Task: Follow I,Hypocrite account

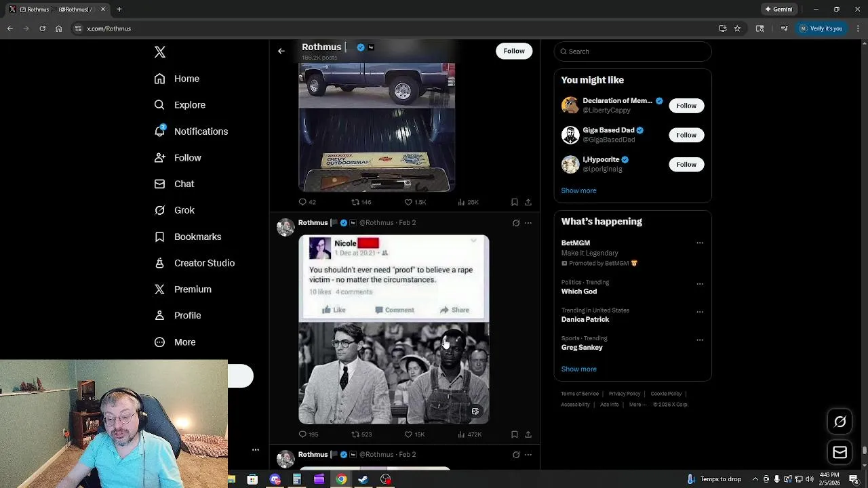Action: pyautogui.click(x=686, y=165)
